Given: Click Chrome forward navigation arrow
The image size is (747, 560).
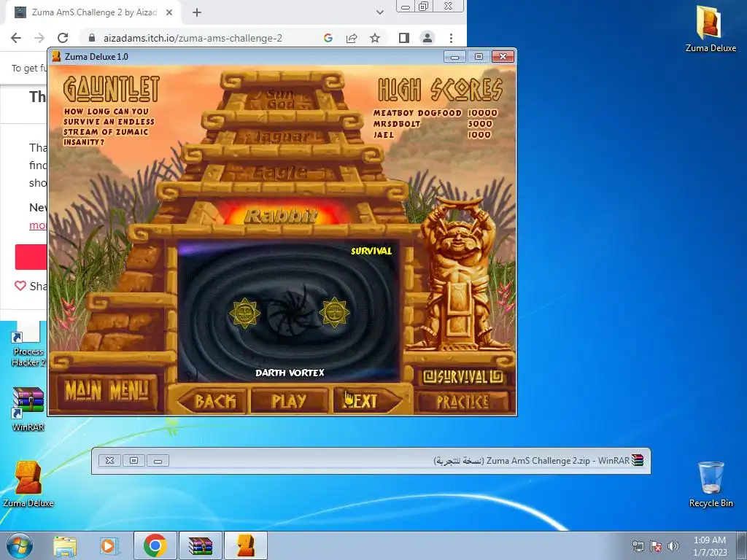Looking at the screenshot, I should pyautogui.click(x=39, y=38).
